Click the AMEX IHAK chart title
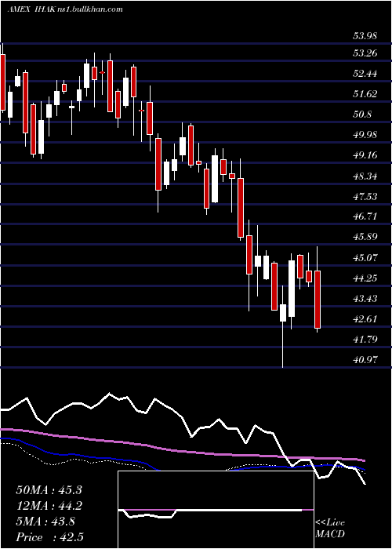392x549 pixels. coord(65,9)
